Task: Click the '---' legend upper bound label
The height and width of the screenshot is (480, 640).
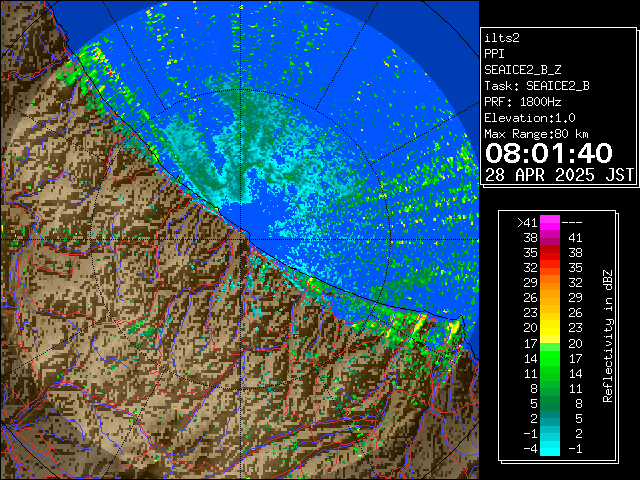Action: pos(572,223)
